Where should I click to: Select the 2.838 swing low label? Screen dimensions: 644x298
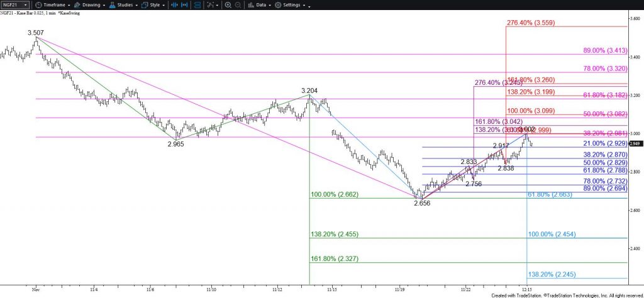(x=506, y=168)
